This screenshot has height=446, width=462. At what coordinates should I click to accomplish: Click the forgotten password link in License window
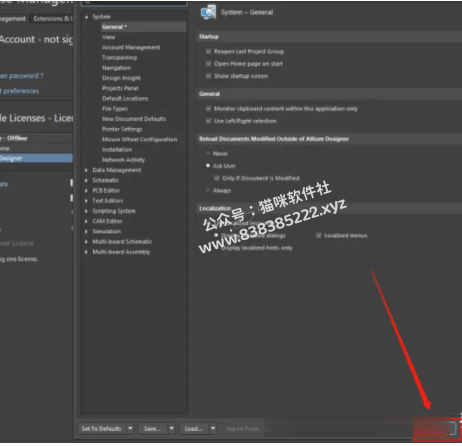(x=22, y=76)
